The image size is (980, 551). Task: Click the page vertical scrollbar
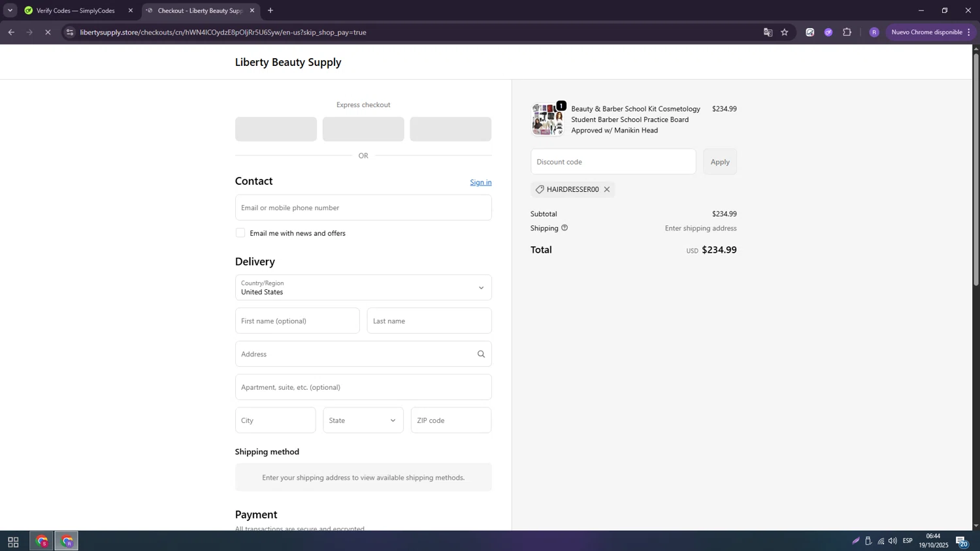(976, 168)
